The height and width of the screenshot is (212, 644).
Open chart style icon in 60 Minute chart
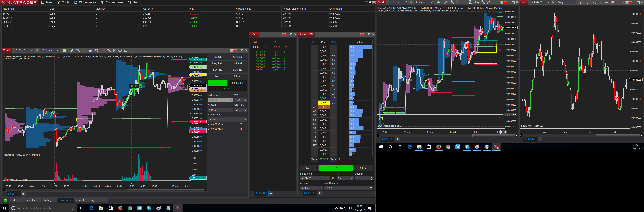point(438,2)
